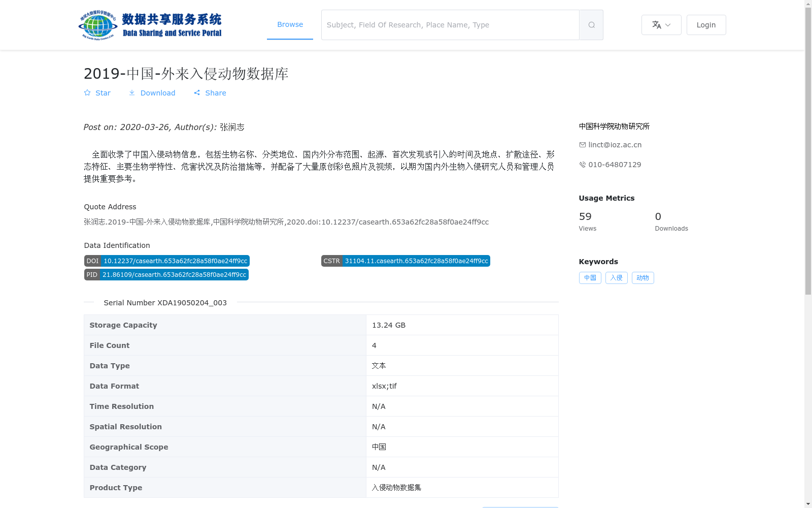
Task: Click the Star icon to favorite dataset
Action: (87, 92)
